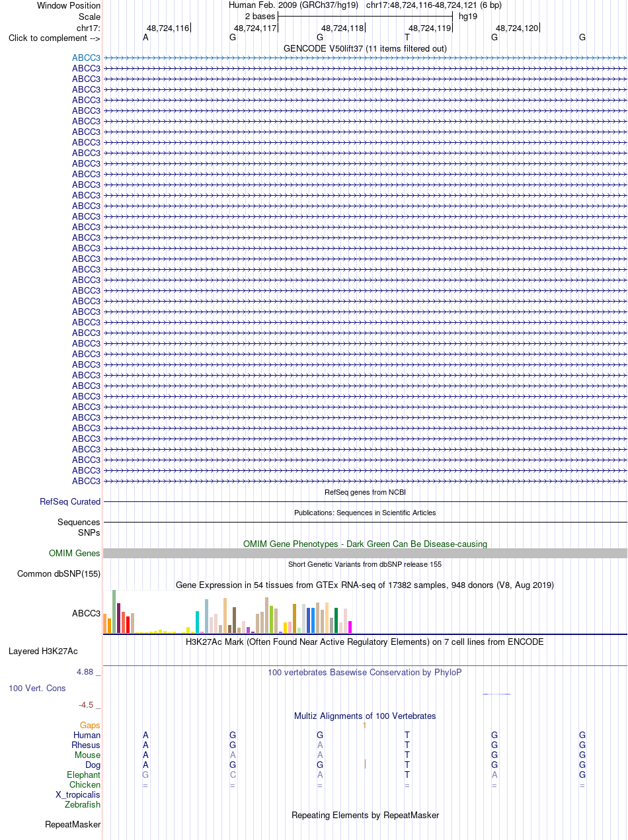The height and width of the screenshot is (840, 628).
Task: Open the H3K27Ac Mark track title
Action: 365,642
